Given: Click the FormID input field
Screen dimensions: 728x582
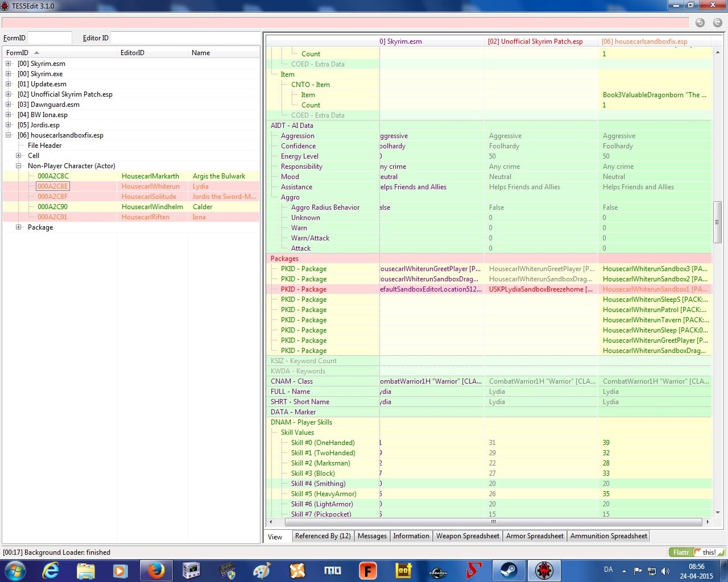Looking at the screenshot, I should pyautogui.click(x=49, y=38).
